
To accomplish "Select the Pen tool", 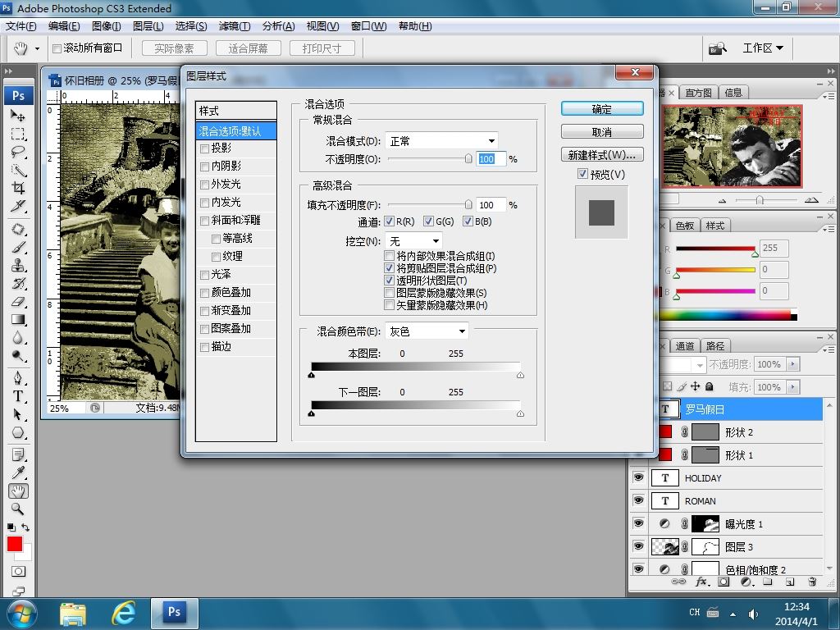I will coord(18,378).
